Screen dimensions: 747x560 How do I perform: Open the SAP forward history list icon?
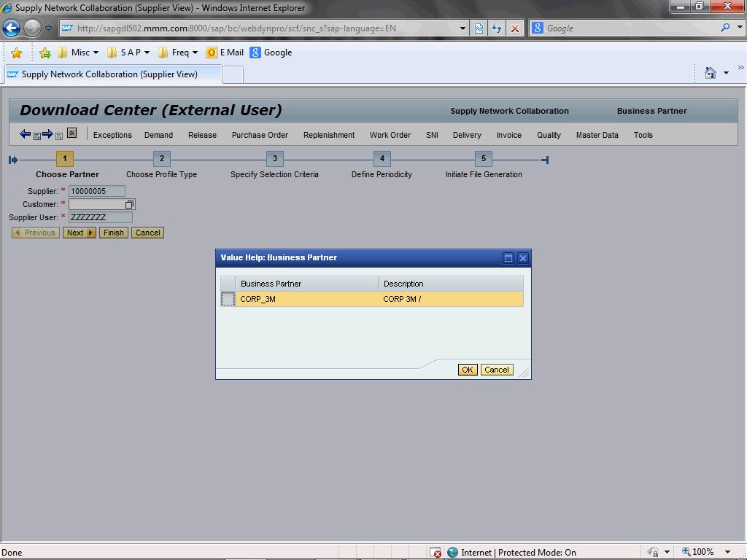[x=59, y=136]
